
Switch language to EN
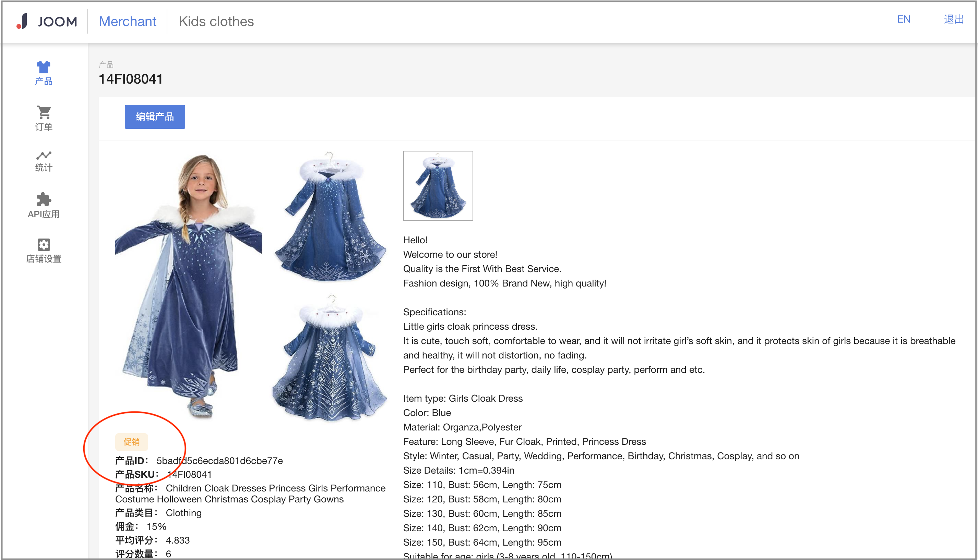click(903, 19)
